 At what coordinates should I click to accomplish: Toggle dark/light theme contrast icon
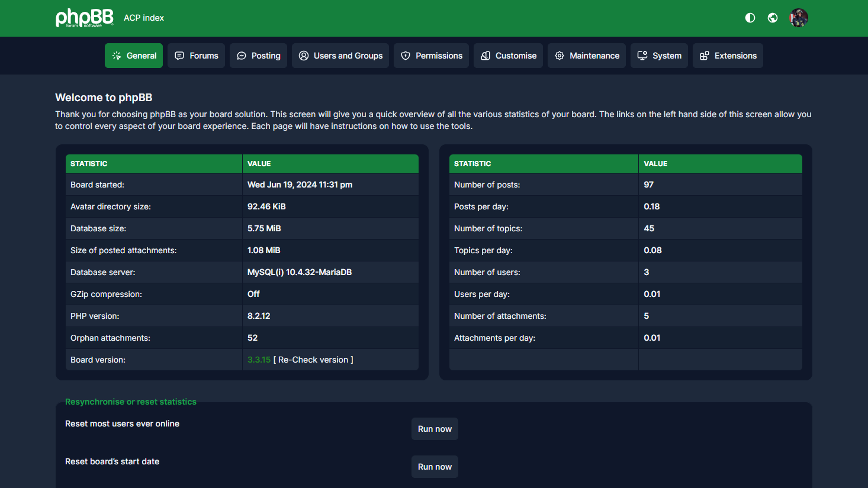750,18
